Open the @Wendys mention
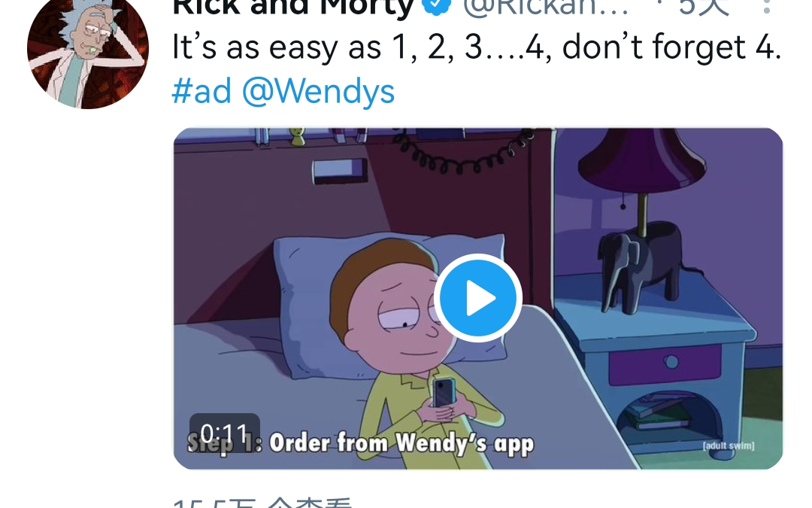The width and height of the screenshot is (812, 508). coord(318,93)
